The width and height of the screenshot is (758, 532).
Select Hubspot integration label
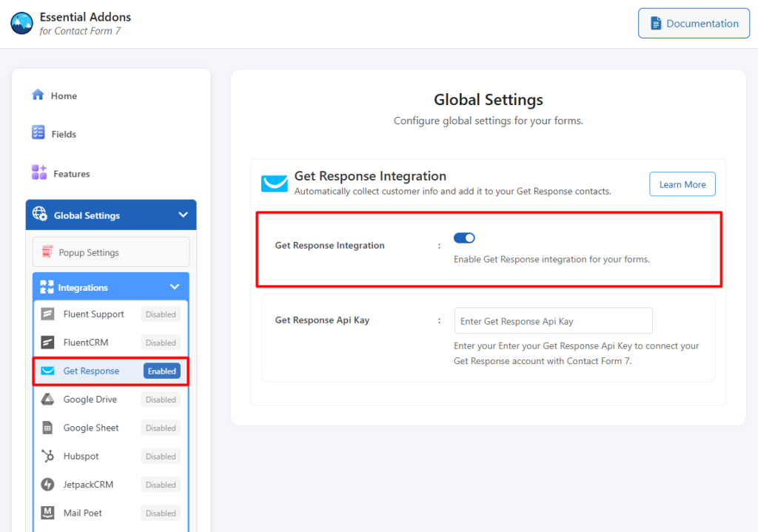point(81,456)
